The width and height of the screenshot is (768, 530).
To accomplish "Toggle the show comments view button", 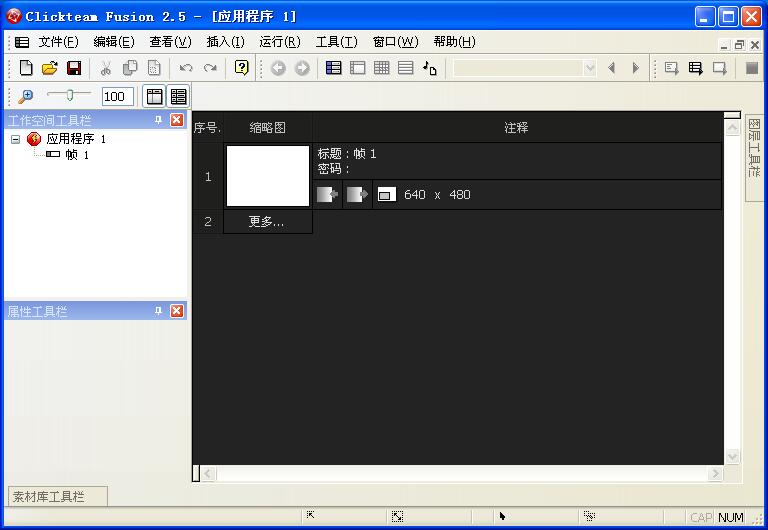I will [x=178, y=96].
